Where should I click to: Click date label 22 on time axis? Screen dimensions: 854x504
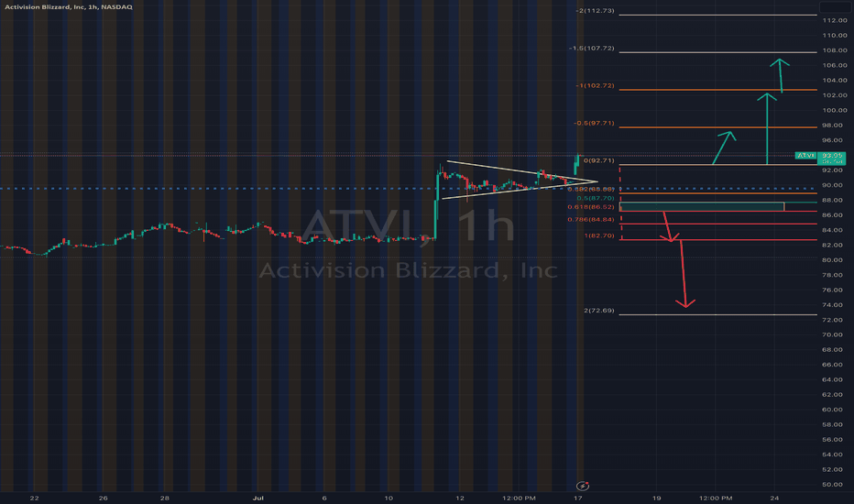[x=34, y=498]
